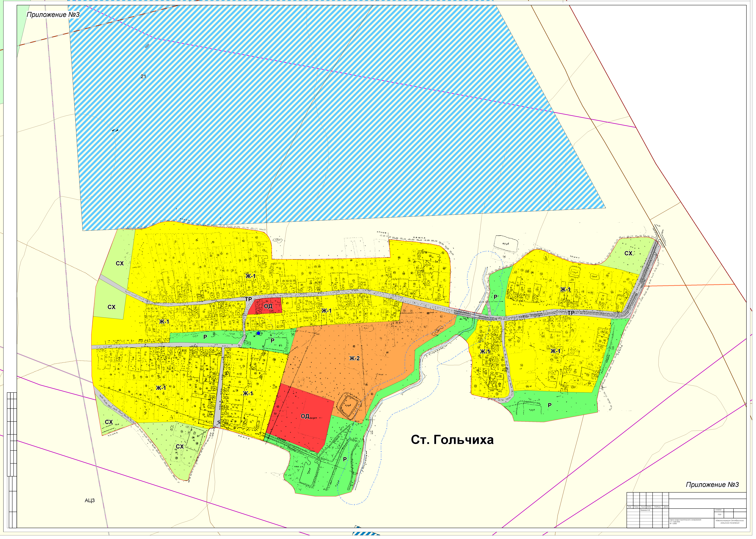756x539 pixels.
Task: Click the 'Стадия' header cell in the title block
Action: tap(718, 510)
